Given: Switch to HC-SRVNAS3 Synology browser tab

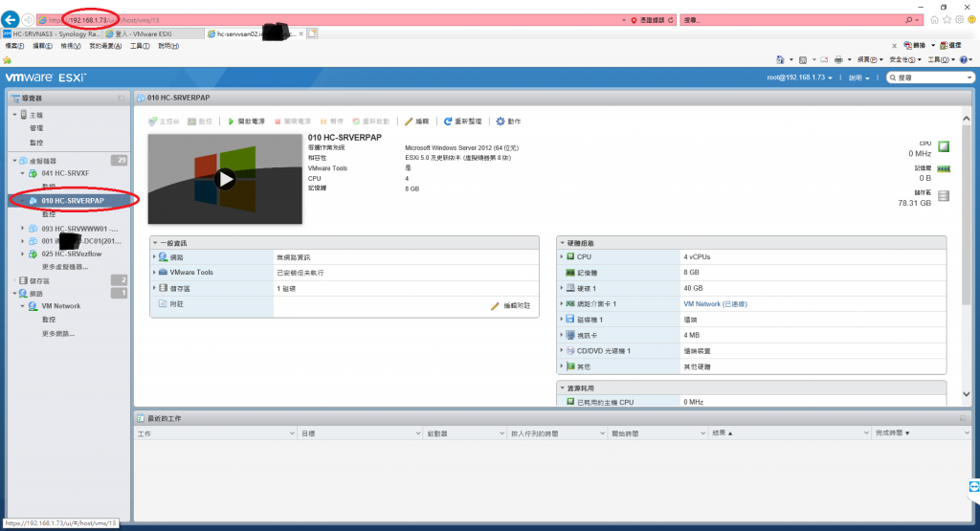Looking at the screenshot, I should (x=52, y=33).
